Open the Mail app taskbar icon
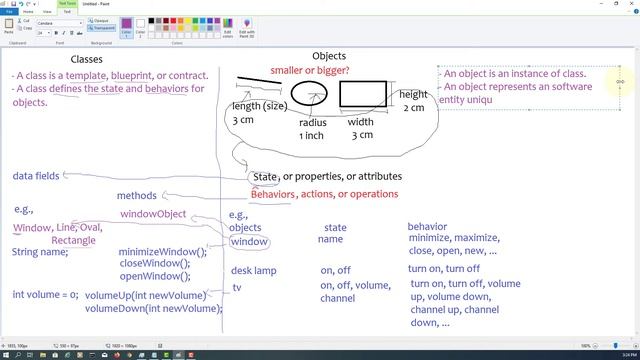 coord(104,355)
